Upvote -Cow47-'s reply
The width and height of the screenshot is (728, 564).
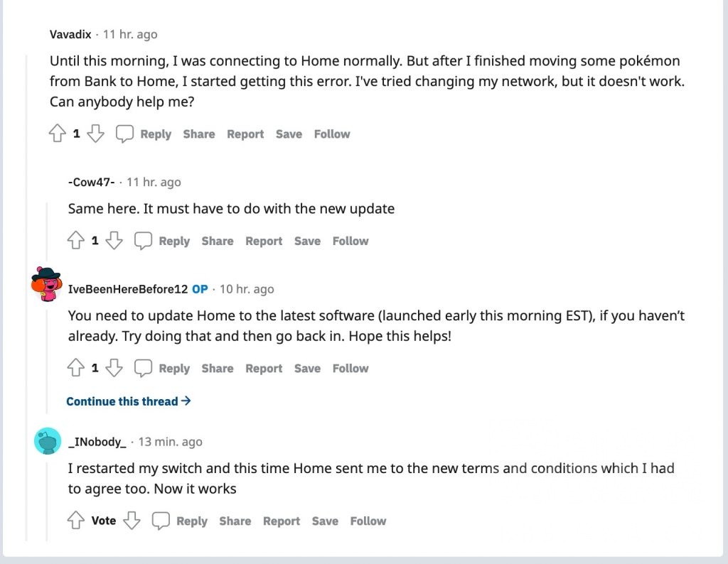point(76,242)
